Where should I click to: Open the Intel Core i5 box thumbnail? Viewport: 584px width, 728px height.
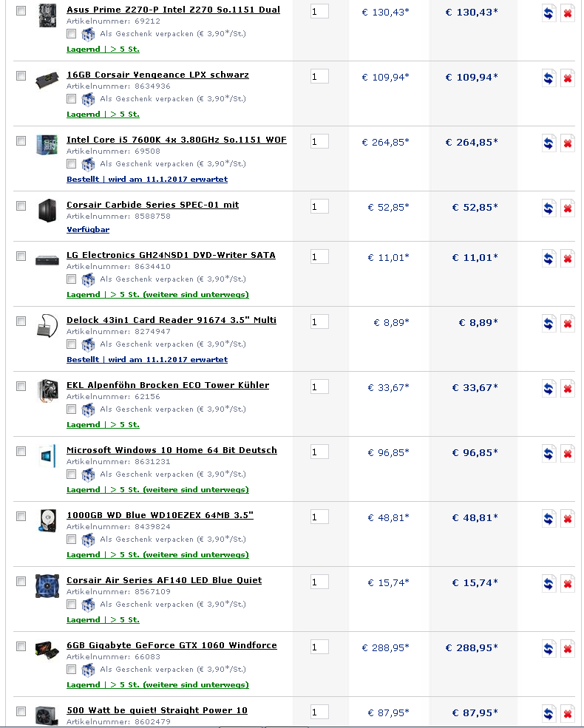[x=47, y=145]
